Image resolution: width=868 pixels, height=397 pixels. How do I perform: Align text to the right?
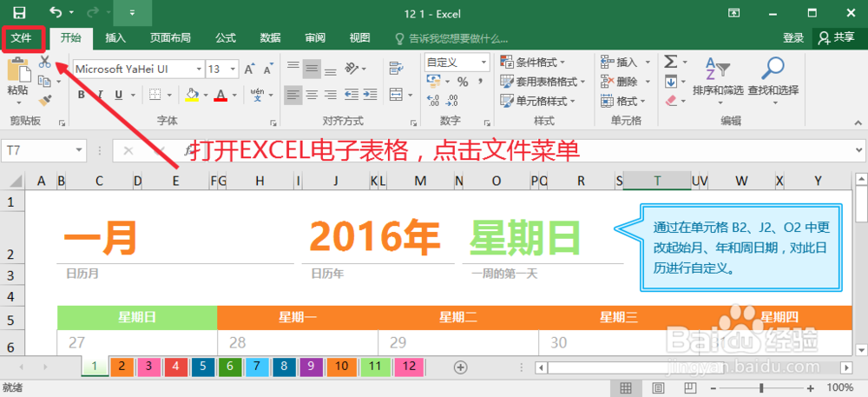click(331, 95)
